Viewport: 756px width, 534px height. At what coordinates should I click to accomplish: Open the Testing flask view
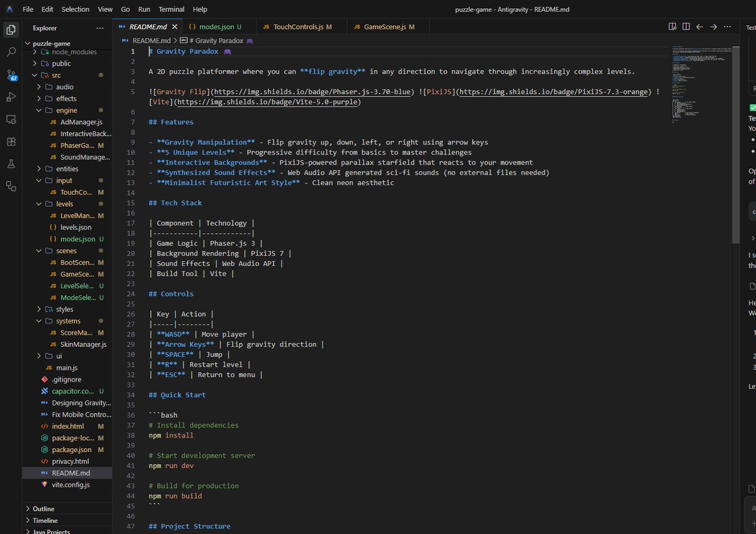tap(11, 164)
